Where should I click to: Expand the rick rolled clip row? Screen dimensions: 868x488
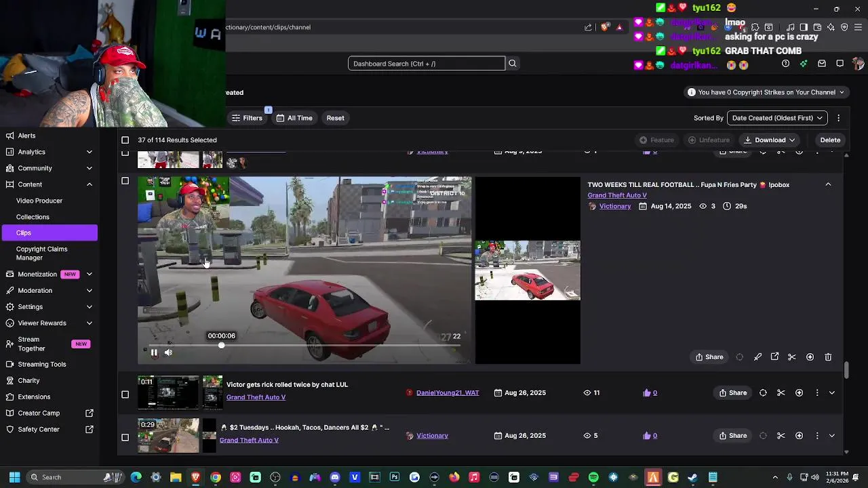click(x=832, y=393)
